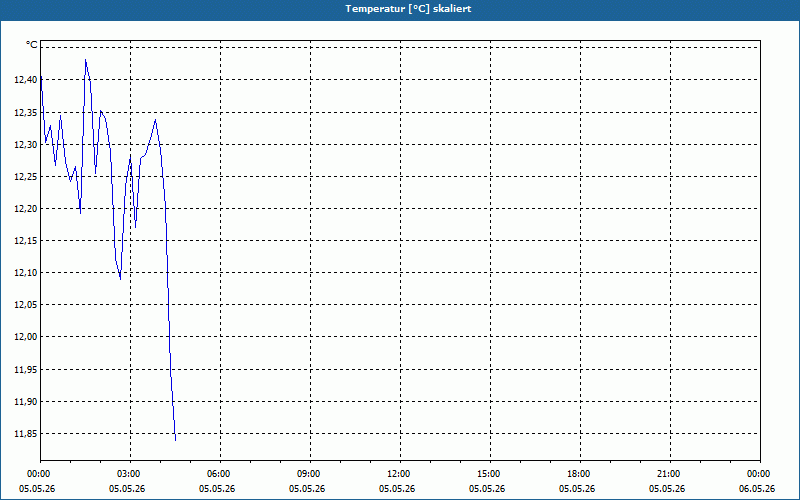The image size is (800, 500).
Task: Click the °C unit label on the y-axis
Action: tap(32, 45)
